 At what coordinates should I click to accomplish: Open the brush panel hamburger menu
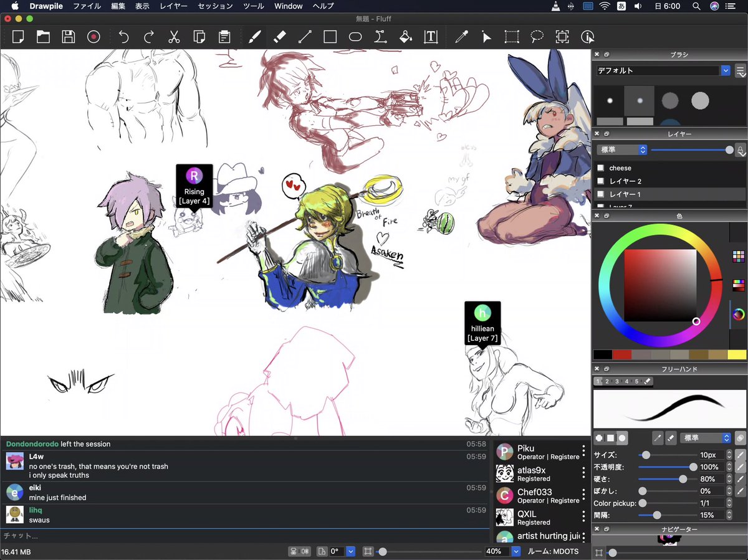741,70
